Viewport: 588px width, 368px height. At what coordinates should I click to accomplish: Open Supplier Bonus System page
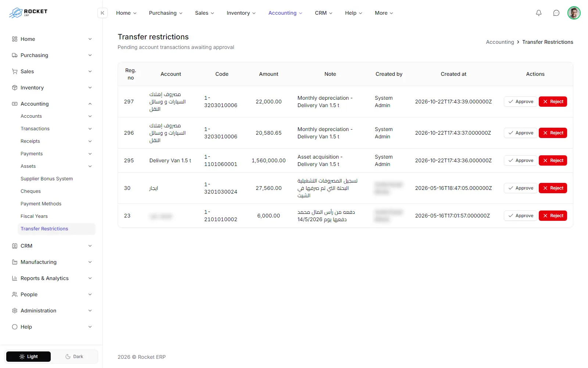pos(47,179)
